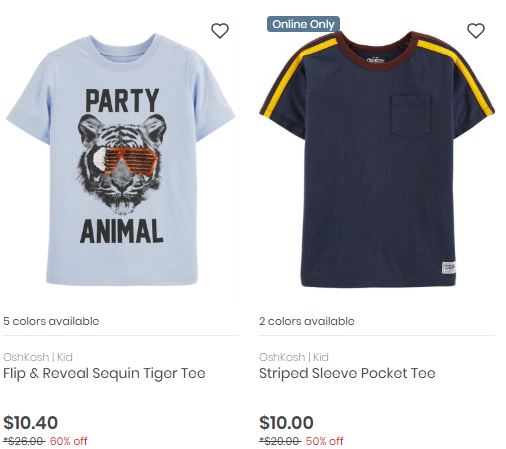
Task: Click OshKosh | Kid label above Tiger Tee
Action: pos(38,357)
